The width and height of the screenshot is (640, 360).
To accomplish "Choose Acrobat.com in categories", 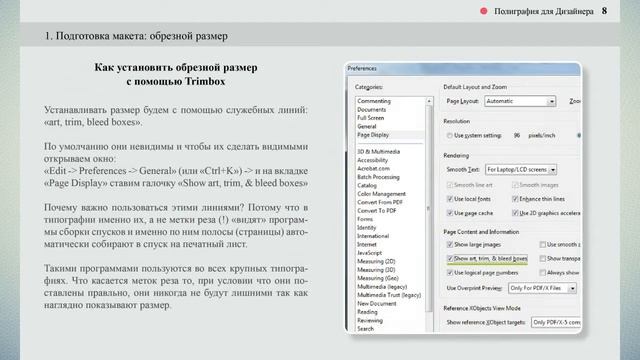I will 373,168.
